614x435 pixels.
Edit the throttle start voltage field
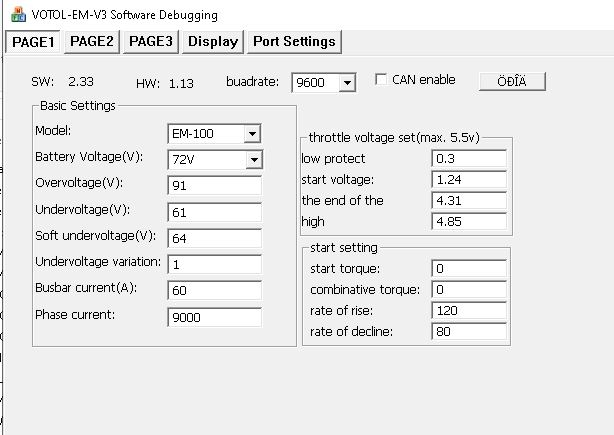pyautogui.click(x=468, y=179)
